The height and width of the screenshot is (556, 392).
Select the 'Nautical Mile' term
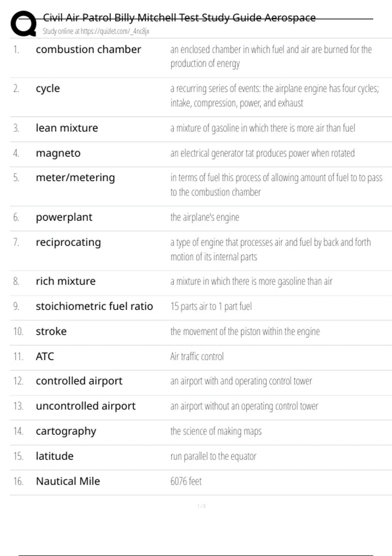tap(68, 481)
